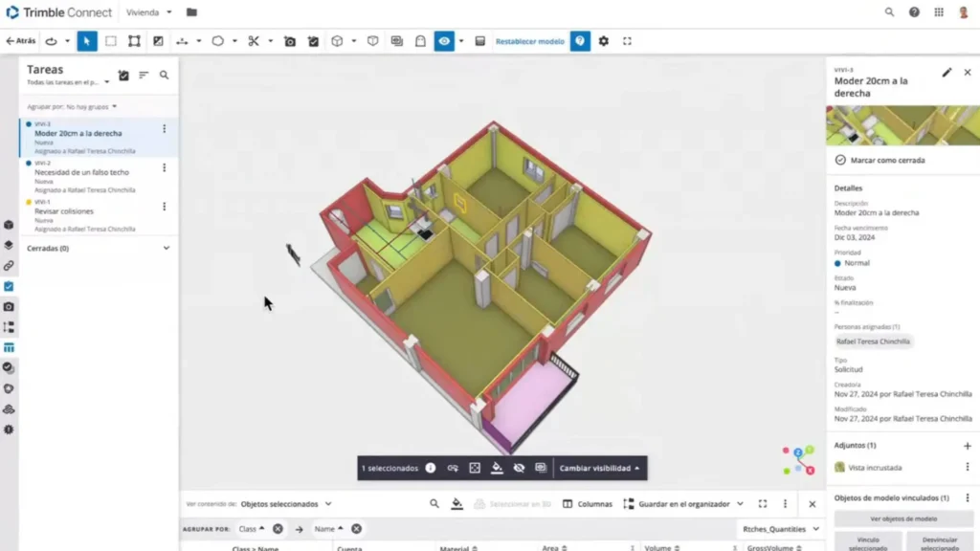Select the markup creation icon in the toolbar
Image resolution: width=980 pixels, height=551 pixels.
pos(313,41)
